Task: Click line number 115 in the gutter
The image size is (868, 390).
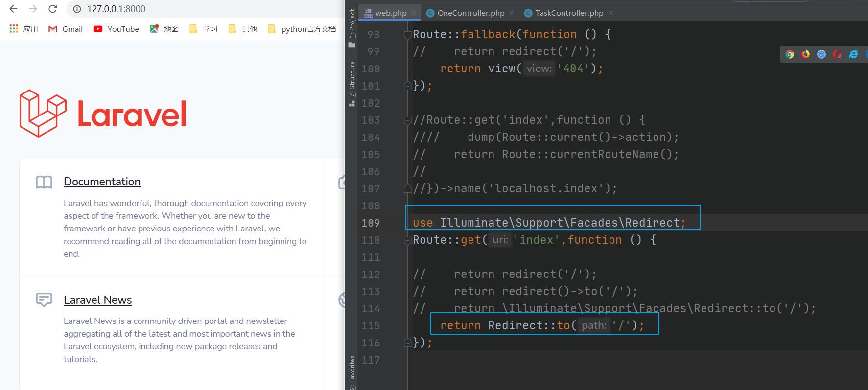Action: coord(371,326)
